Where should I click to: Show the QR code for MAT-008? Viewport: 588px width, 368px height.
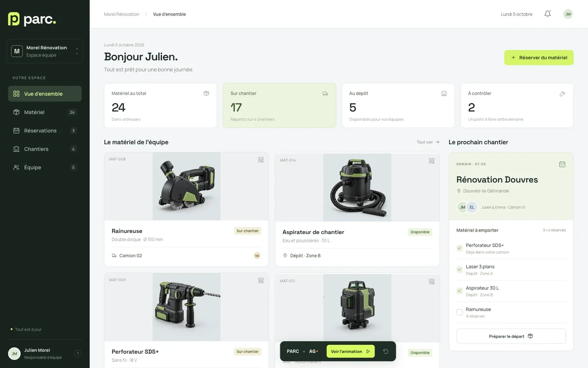tap(261, 159)
